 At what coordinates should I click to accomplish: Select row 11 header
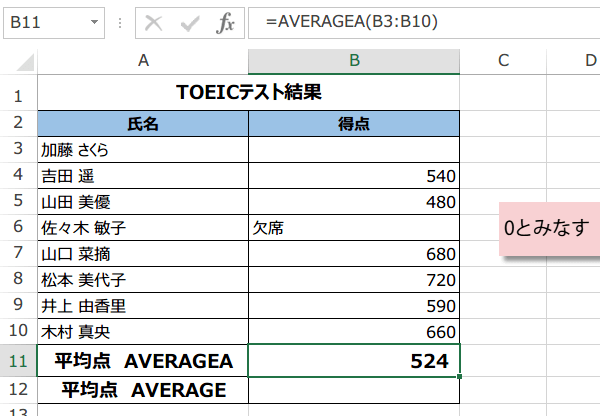point(18,361)
